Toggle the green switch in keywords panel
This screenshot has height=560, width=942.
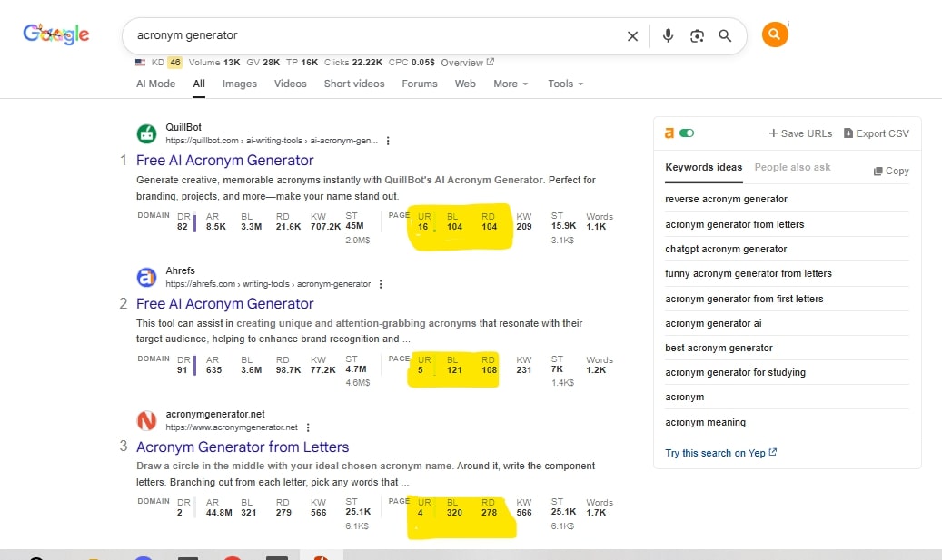pyautogui.click(x=687, y=133)
